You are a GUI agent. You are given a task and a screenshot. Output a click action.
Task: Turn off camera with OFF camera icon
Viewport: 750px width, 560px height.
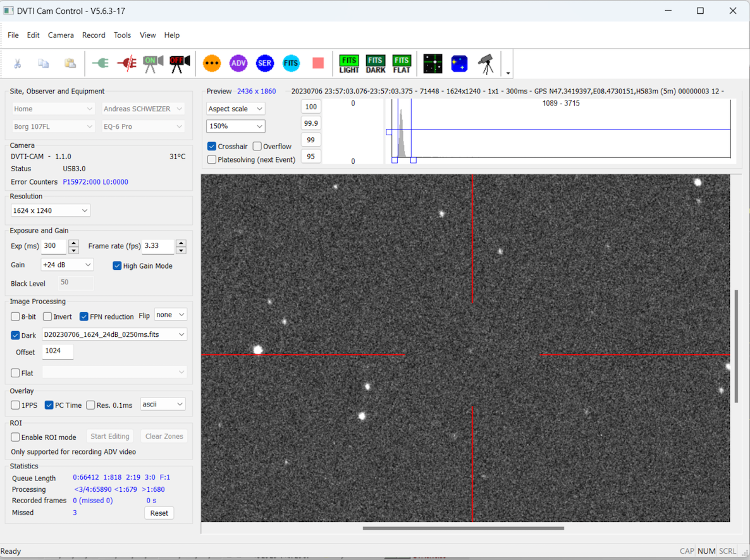(180, 63)
